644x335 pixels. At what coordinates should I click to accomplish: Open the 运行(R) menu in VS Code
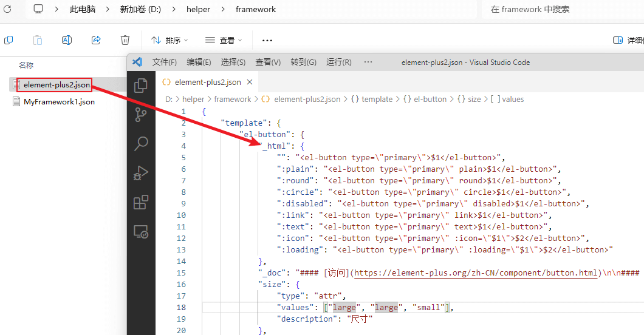coord(338,62)
